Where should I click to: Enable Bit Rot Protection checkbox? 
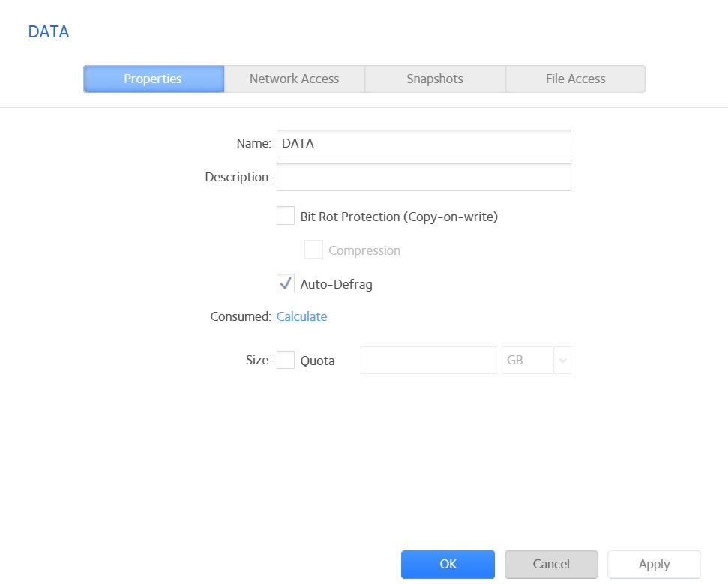coord(286,217)
